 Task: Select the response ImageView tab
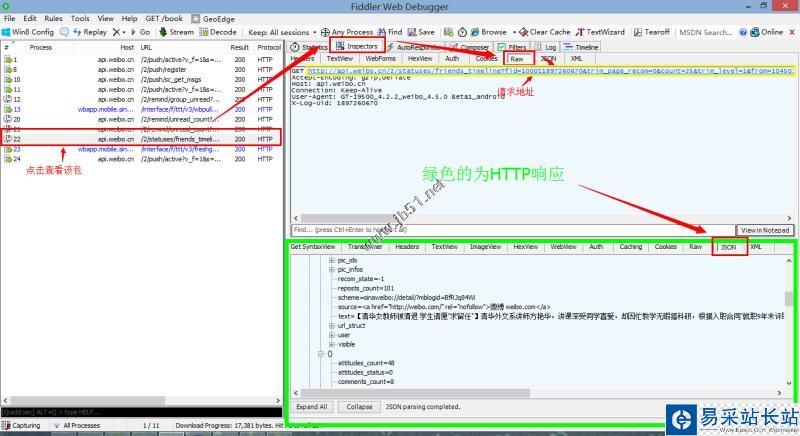pyautogui.click(x=485, y=247)
